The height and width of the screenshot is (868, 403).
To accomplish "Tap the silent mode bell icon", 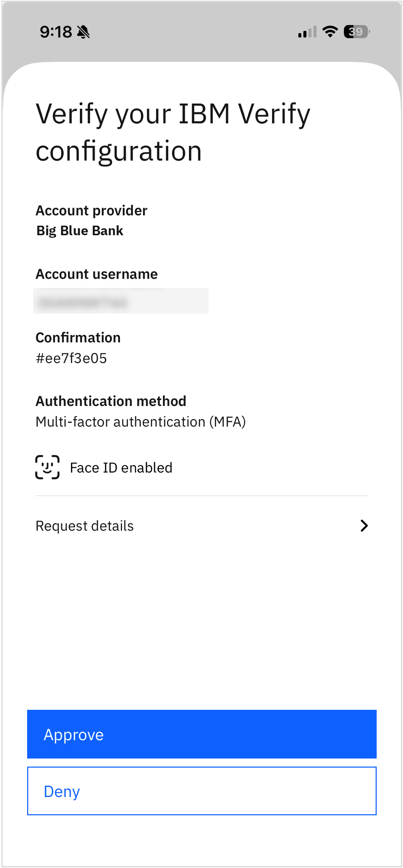I will click(83, 32).
